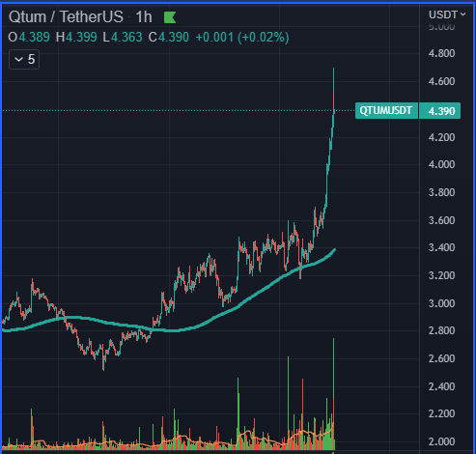Click the low value L4.363
This screenshot has width=476, height=454.
pyautogui.click(x=123, y=38)
